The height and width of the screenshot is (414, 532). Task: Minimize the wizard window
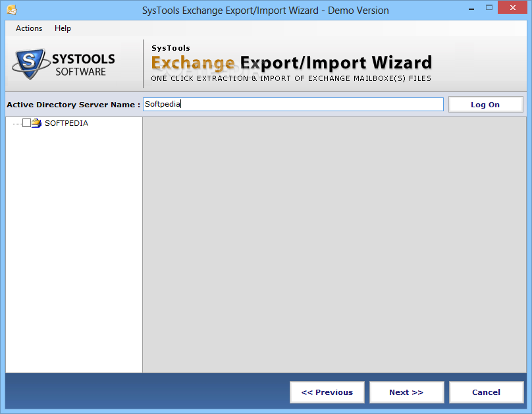coord(471,8)
